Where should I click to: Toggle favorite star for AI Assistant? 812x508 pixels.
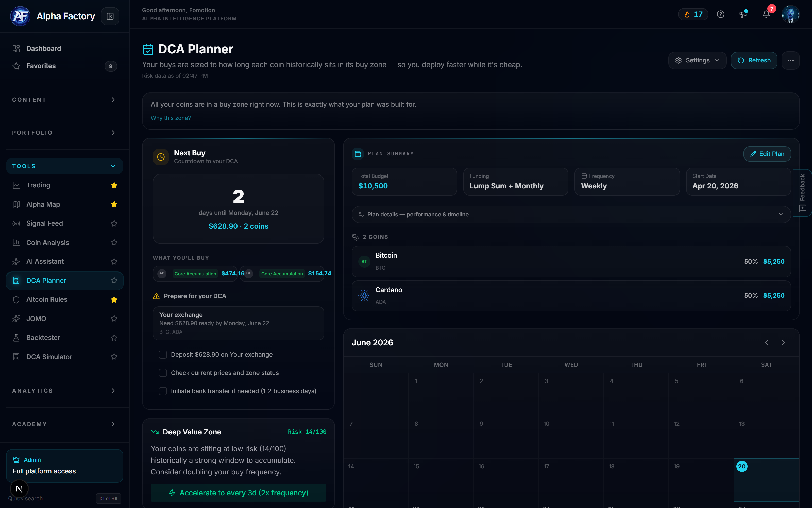click(x=114, y=261)
